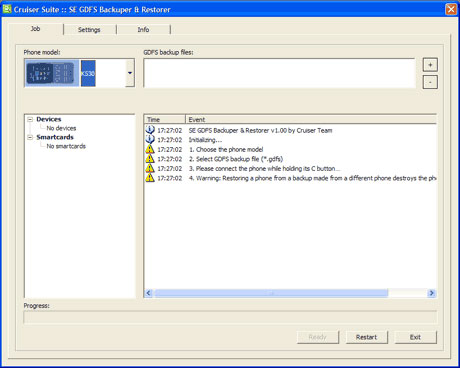
Task: Click the log's left scroll arrow
Action: pos(149,293)
